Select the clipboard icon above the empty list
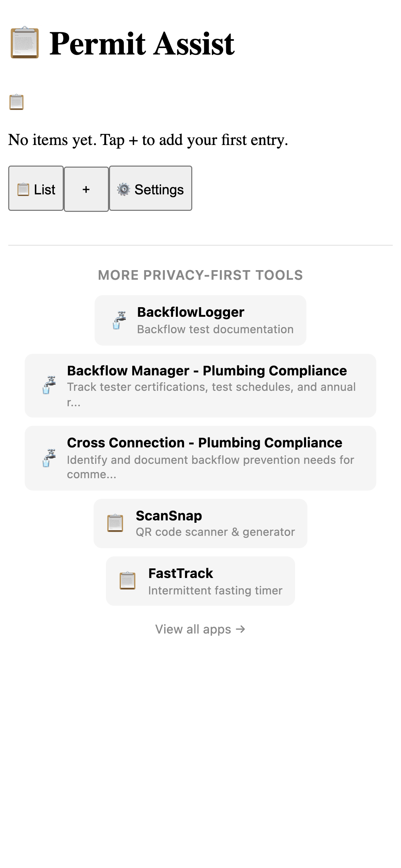The height and width of the screenshot is (868, 401). (16, 102)
